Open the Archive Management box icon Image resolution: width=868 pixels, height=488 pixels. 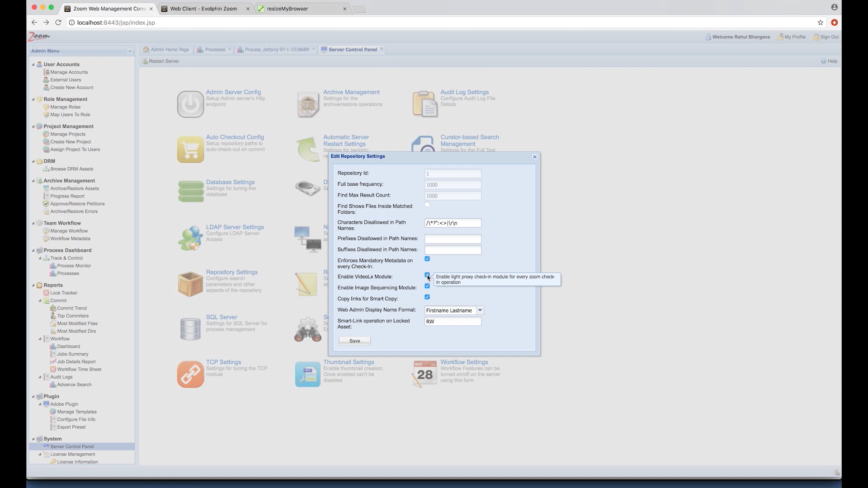point(308,104)
